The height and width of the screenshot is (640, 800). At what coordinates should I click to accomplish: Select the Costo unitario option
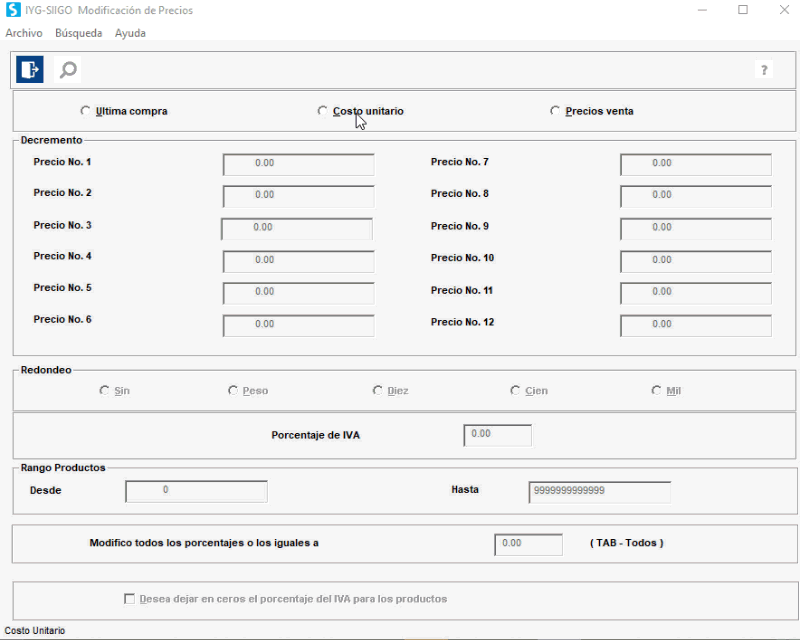[x=323, y=111]
